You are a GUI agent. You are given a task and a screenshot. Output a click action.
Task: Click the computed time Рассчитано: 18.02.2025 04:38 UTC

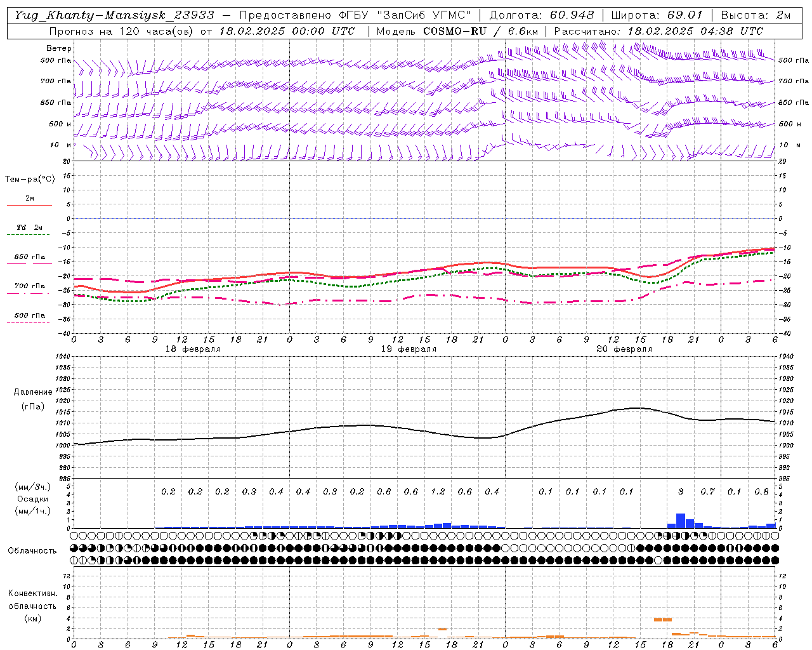coord(658,31)
